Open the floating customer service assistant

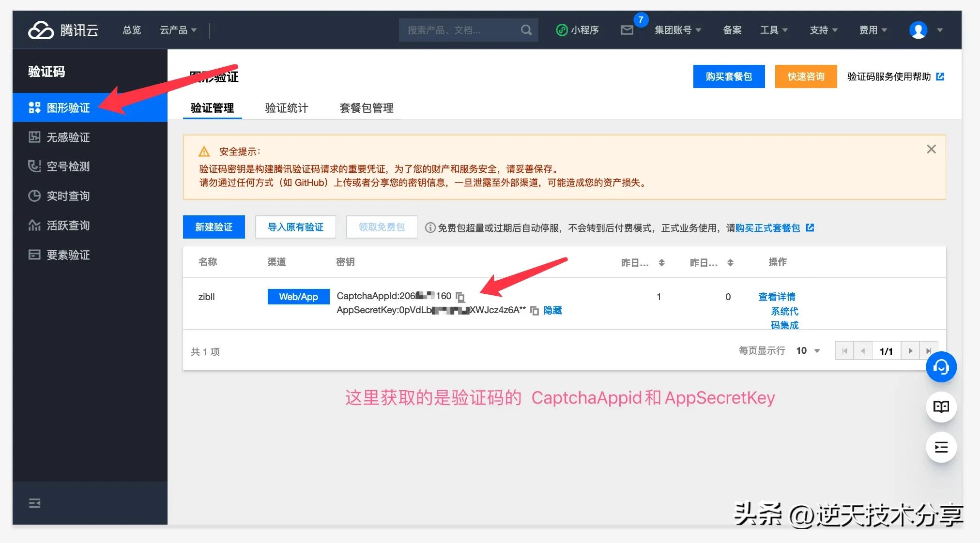pyautogui.click(x=941, y=367)
